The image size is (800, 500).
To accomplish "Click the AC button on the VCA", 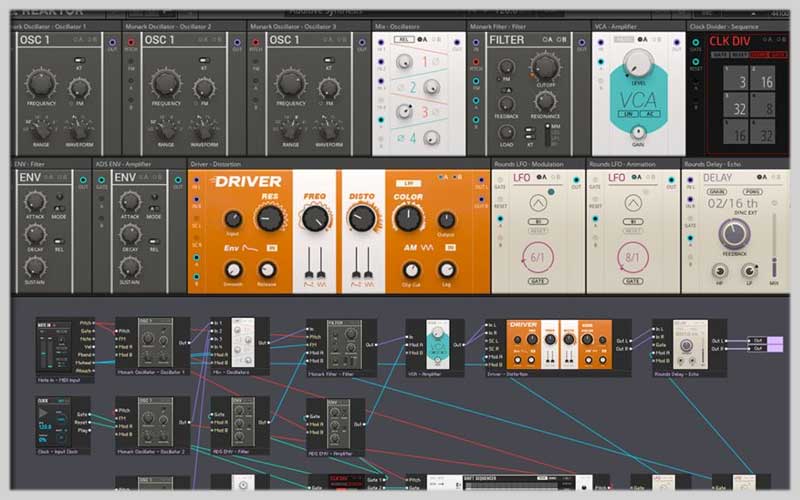I will click(649, 114).
